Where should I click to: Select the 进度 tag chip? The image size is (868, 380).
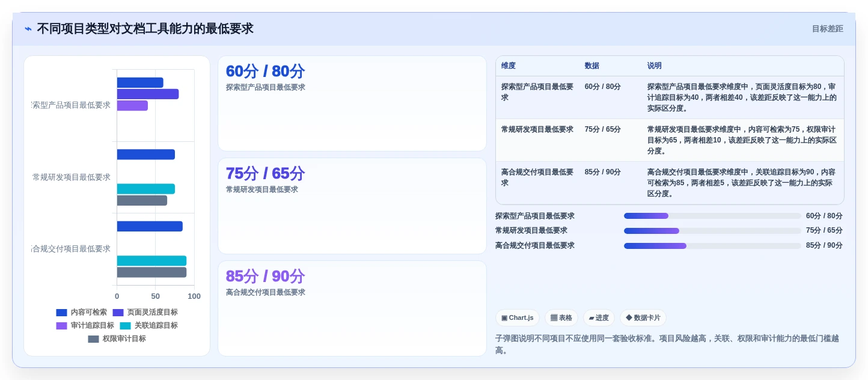coord(599,318)
